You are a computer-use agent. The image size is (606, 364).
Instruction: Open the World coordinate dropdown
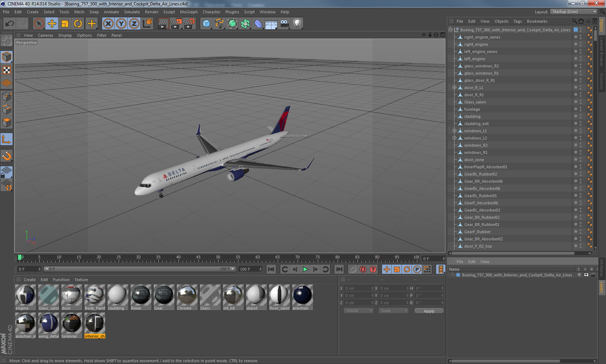(359, 311)
